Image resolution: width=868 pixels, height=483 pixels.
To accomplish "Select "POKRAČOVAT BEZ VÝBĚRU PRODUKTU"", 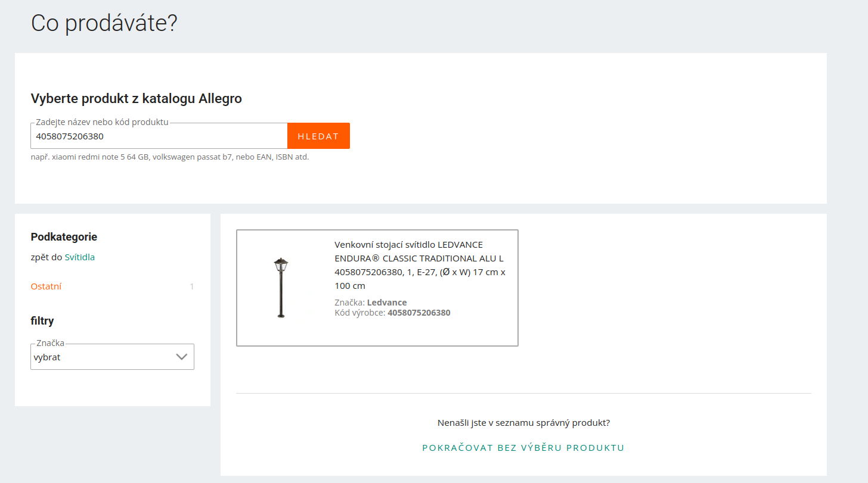I will coord(523,447).
